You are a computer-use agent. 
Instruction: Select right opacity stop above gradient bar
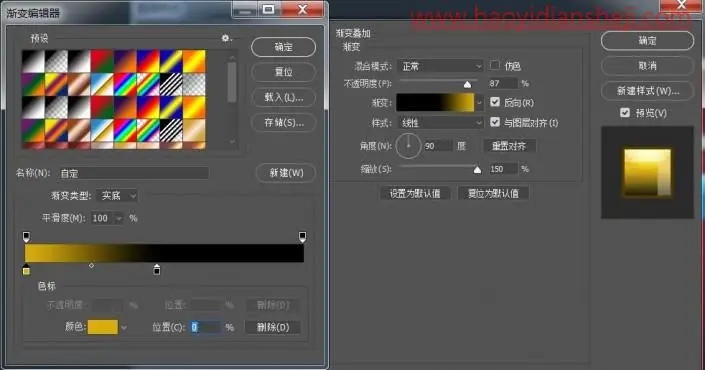(x=303, y=237)
